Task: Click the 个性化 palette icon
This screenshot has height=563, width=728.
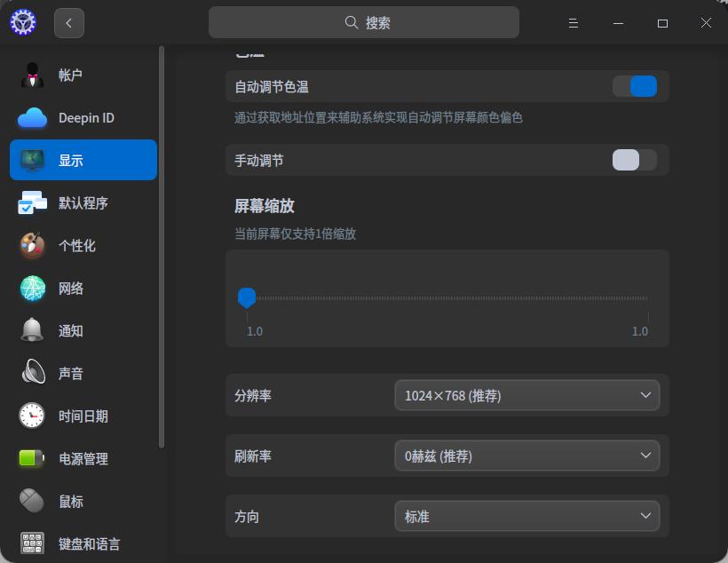Action: pos(32,245)
